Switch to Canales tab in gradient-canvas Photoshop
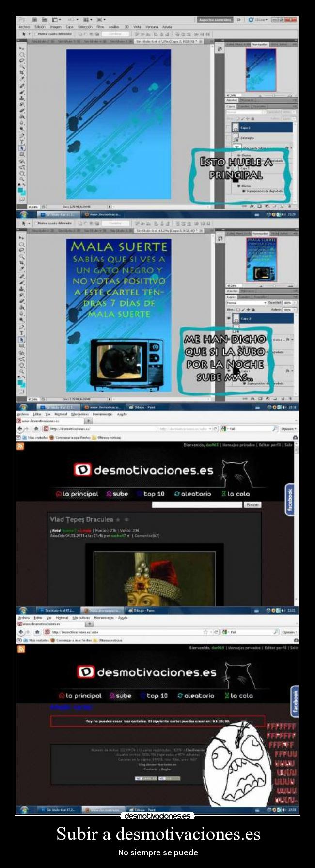 coord(244,106)
